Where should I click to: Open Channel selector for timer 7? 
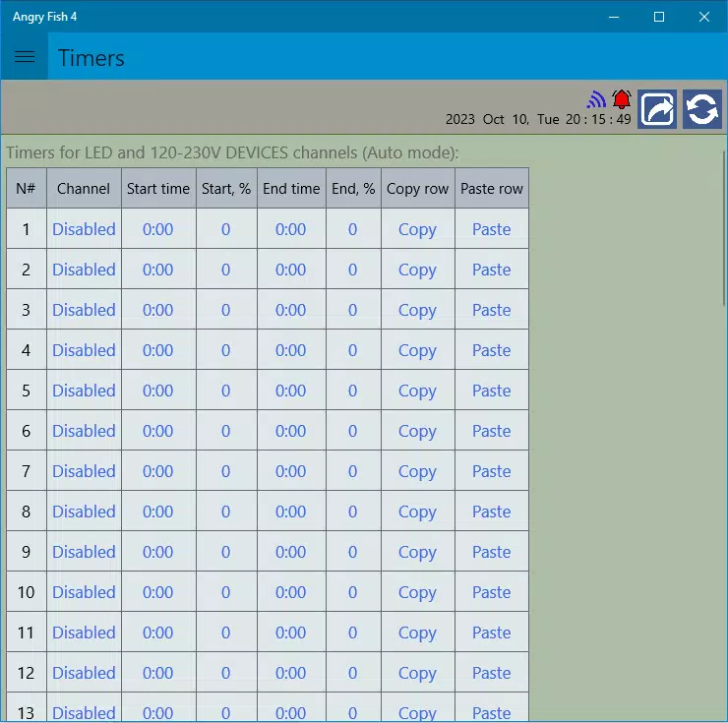click(84, 471)
